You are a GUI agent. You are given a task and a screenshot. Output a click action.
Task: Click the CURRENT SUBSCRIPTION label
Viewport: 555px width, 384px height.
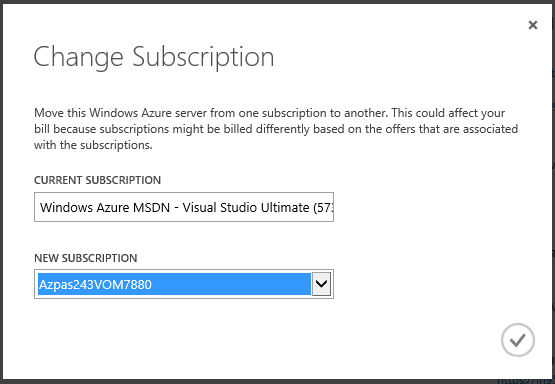97,180
